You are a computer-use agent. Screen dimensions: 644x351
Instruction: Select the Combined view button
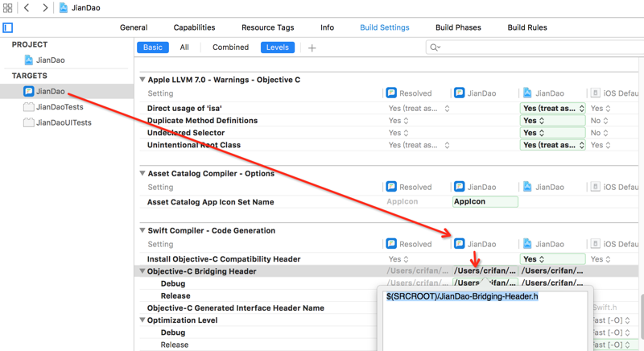(230, 47)
